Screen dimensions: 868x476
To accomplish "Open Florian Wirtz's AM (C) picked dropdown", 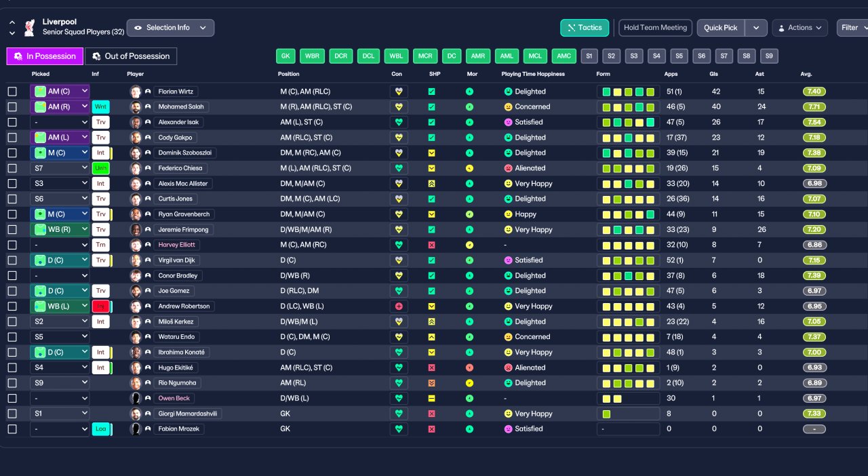I will coord(60,92).
